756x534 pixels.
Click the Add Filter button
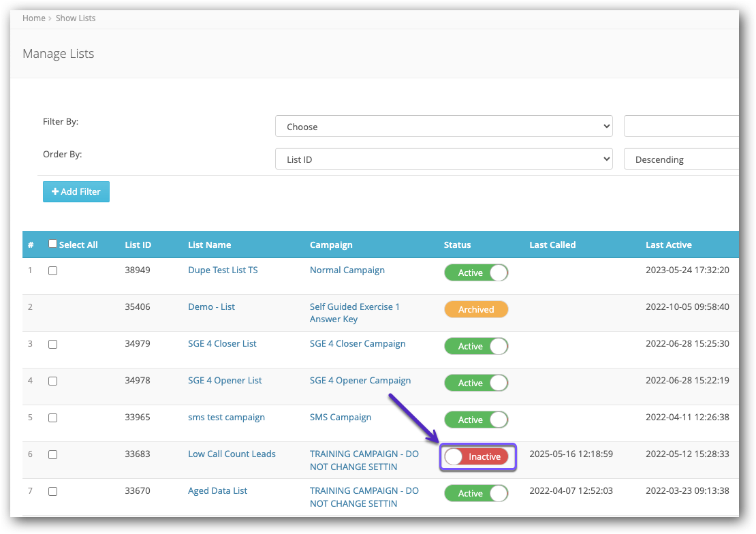point(76,192)
